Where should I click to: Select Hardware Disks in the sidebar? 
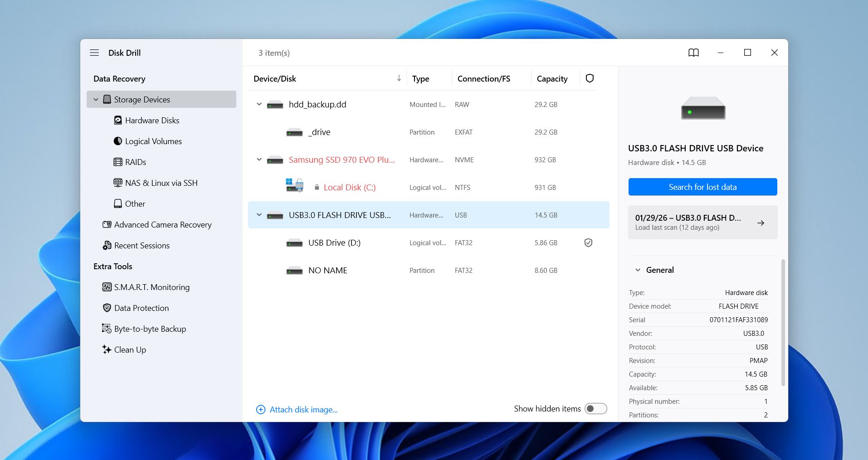tap(152, 121)
